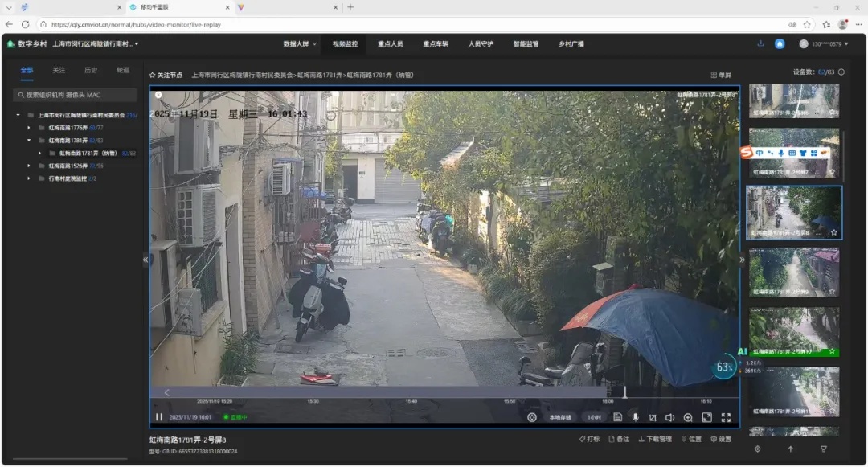Click the device count info icon
Viewport: 868px width, 467px height.
click(841, 72)
